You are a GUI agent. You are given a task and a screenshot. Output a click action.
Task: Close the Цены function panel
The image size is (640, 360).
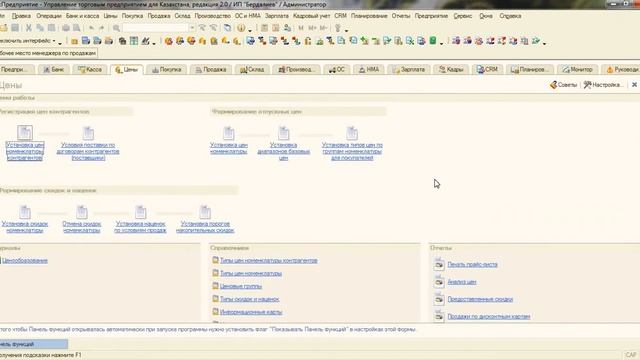coord(634,84)
